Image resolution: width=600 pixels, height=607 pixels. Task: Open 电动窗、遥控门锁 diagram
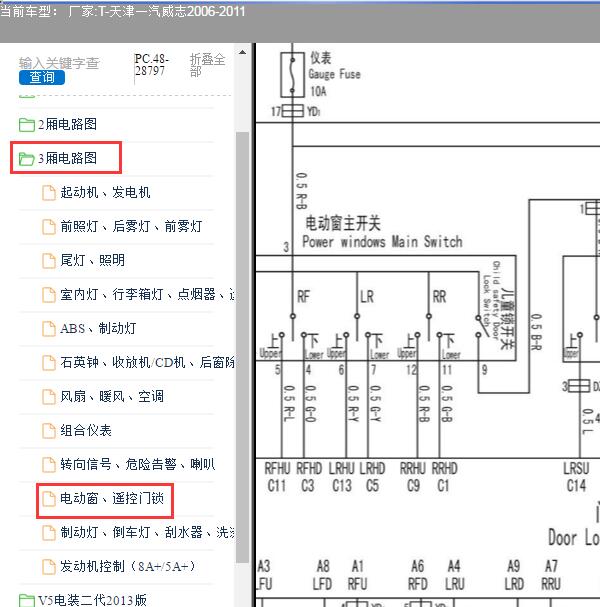click(112, 499)
